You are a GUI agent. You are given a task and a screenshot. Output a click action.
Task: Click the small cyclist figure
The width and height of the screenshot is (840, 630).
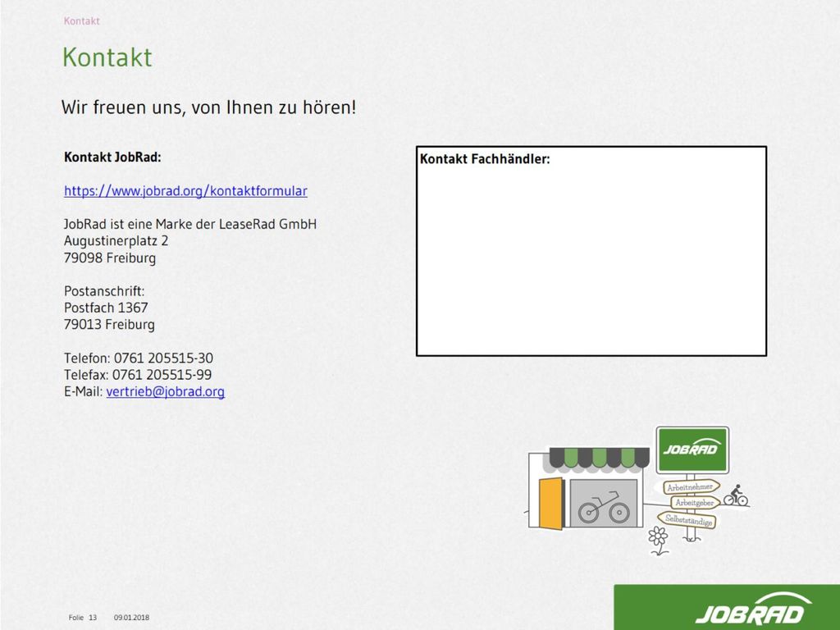pyautogui.click(x=736, y=495)
